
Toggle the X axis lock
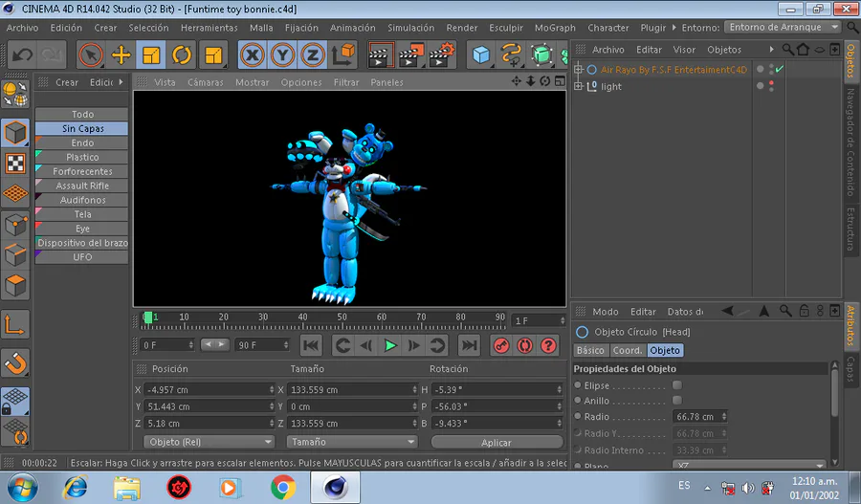point(252,55)
